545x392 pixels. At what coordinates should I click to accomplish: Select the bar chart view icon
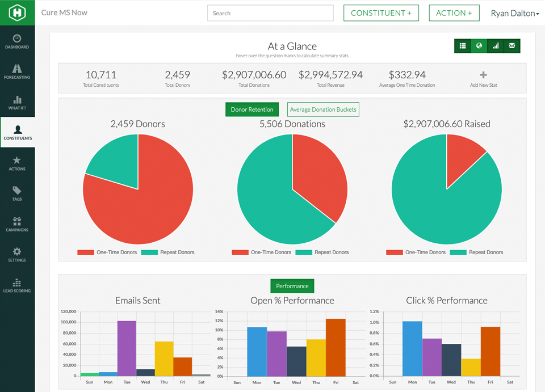coord(496,46)
